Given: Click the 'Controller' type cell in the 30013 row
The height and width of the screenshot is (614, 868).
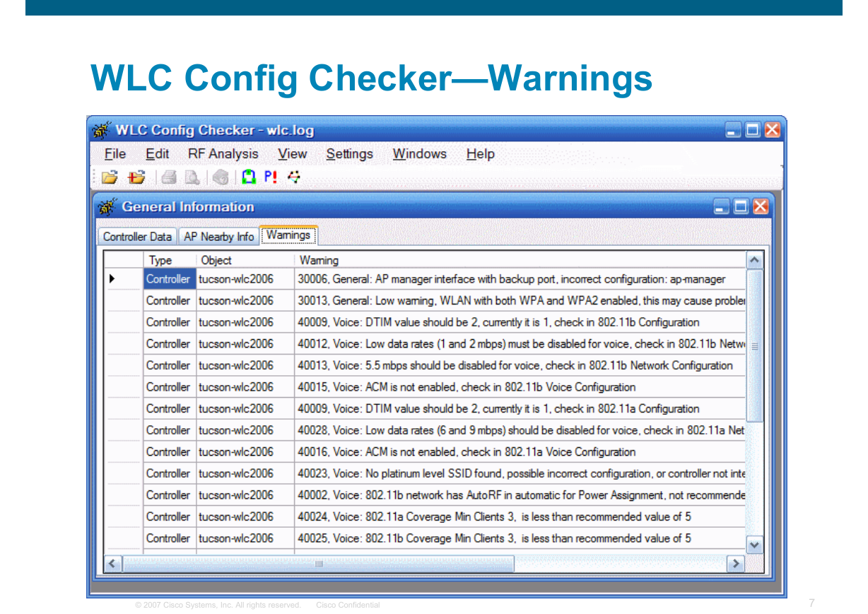Looking at the screenshot, I should point(170,301).
